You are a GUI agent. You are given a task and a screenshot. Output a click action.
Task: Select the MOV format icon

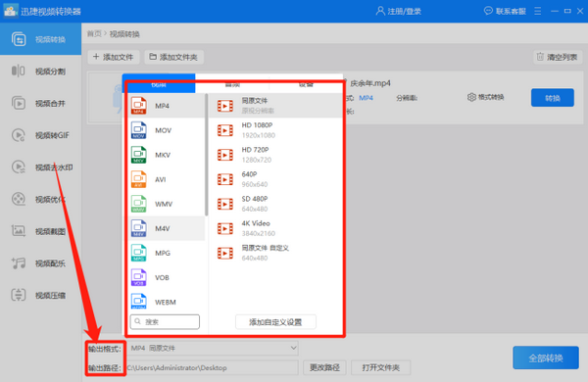139,130
